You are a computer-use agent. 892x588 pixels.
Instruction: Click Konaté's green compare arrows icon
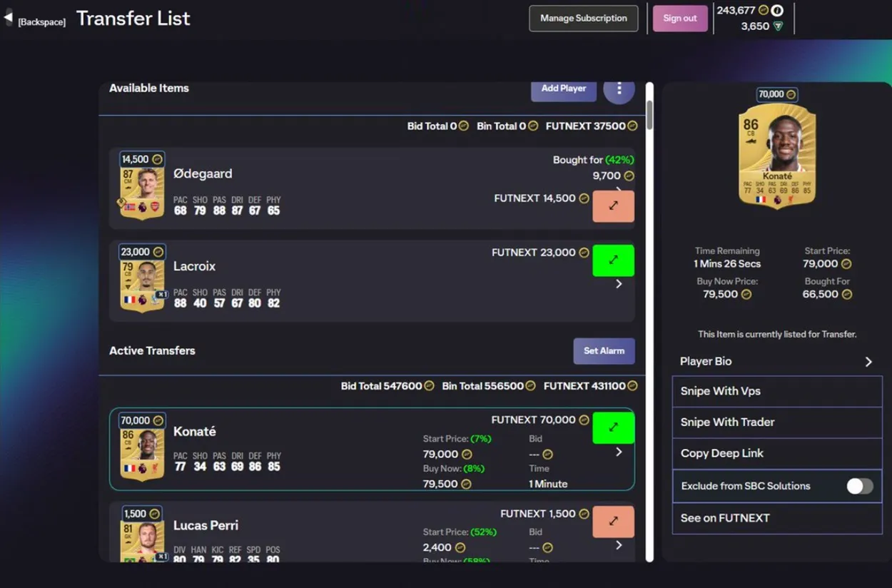[x=613, y=427]
